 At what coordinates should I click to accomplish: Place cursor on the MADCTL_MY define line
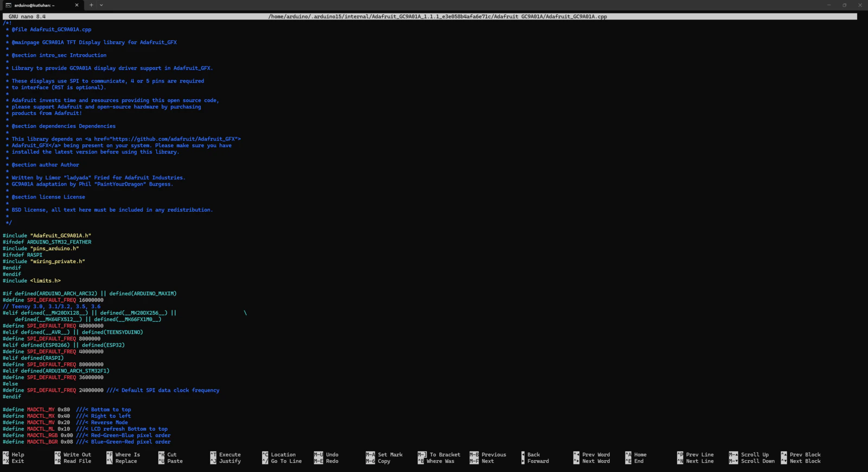tap(67, 410)
